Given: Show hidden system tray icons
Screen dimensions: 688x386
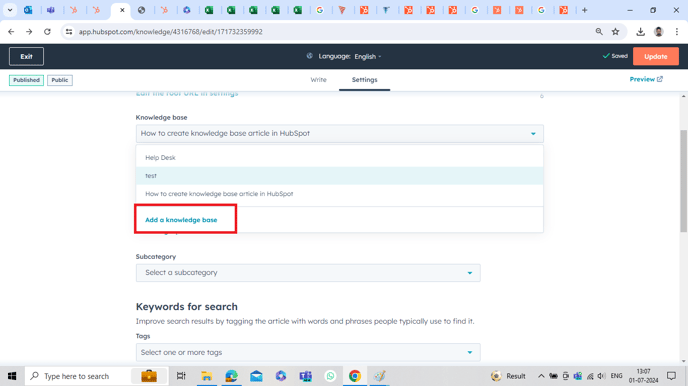Looking at the screenshot, I should [x=541, y=376].
